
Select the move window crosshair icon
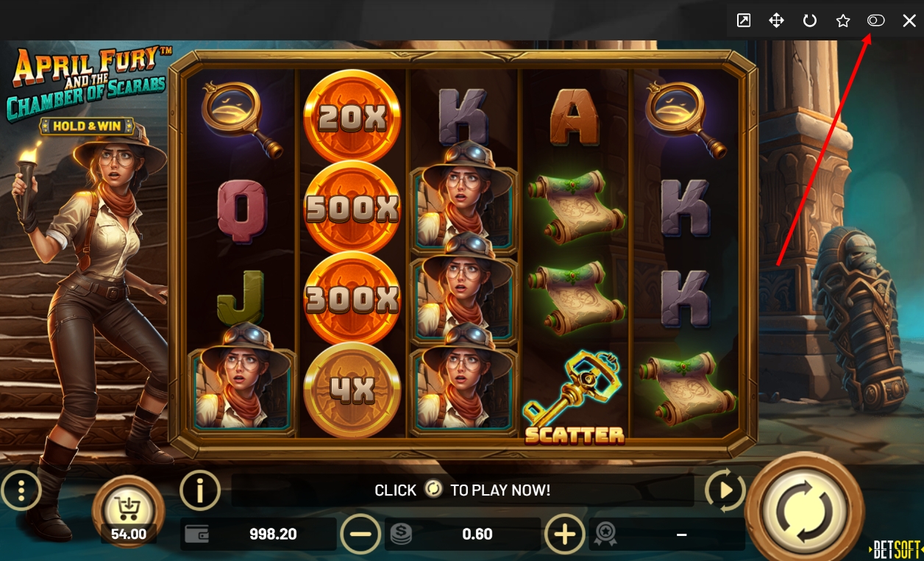point(776,21)
